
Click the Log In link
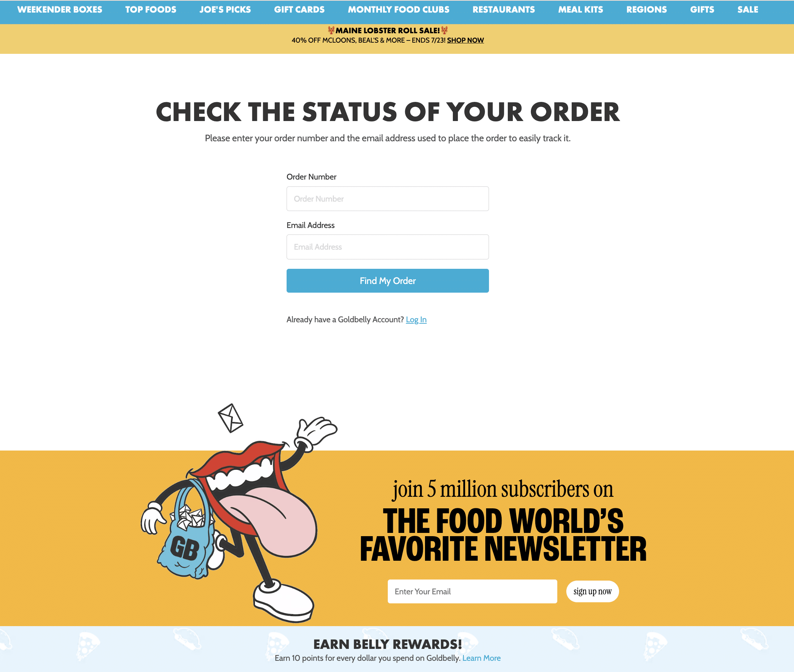[x=416, y=319]
